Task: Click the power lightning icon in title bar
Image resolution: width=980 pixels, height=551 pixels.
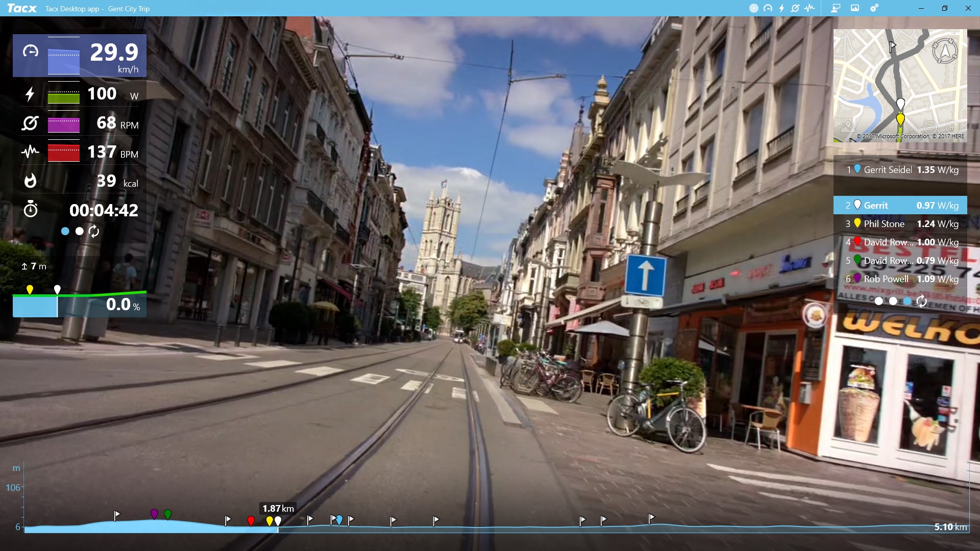Action: pyautogui.click(x=781, y=8)
